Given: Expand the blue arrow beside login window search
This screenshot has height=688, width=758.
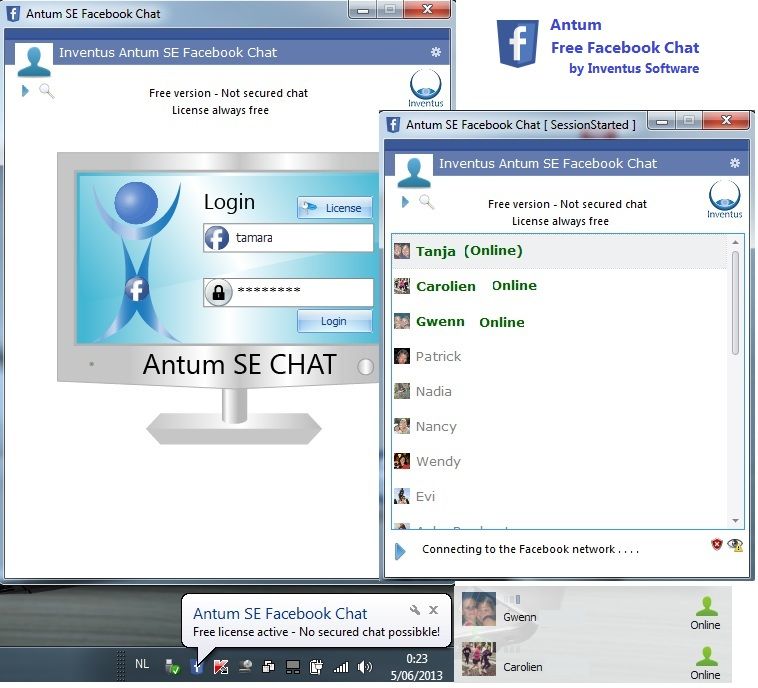Looking at the screenshot, I should [x=25, y=90].
